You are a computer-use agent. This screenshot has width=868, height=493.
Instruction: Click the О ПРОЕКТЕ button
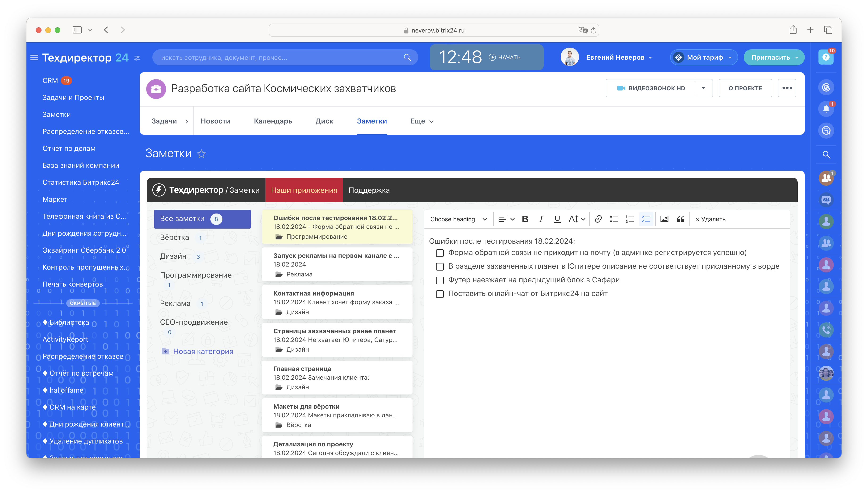745,88
